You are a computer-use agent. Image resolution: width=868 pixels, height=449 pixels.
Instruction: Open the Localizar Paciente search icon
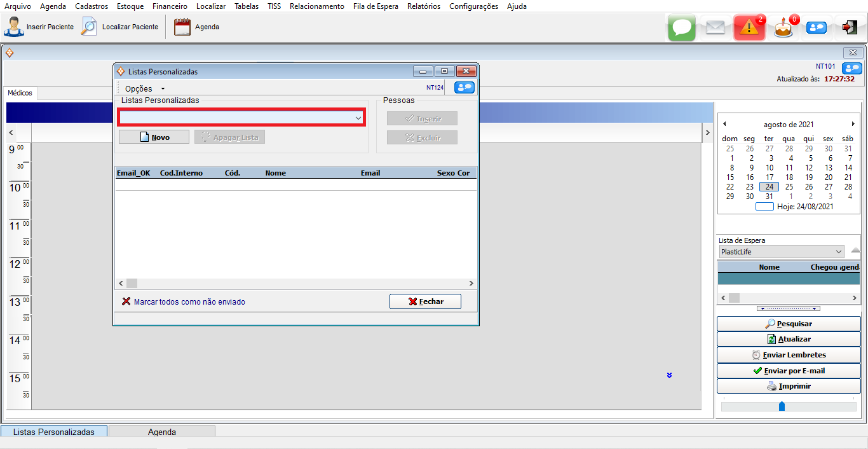(x=89, y=27)
